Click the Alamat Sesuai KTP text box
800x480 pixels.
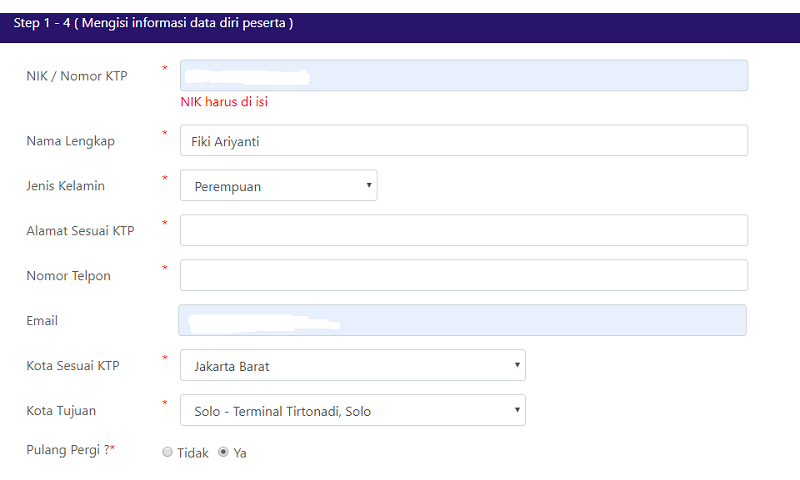pos(463,230)
